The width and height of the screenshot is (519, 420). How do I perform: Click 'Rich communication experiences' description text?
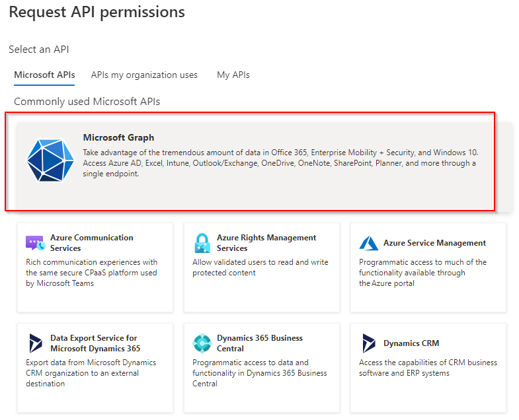92,273
